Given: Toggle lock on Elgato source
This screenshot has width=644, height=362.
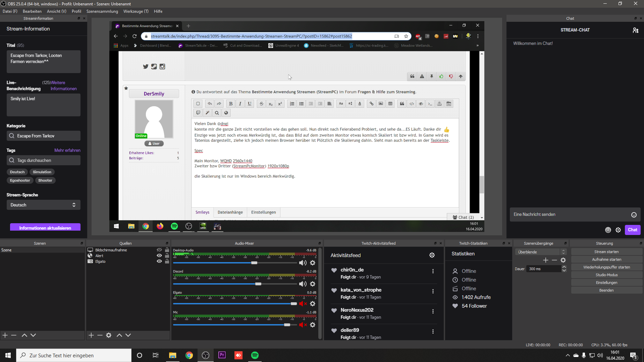Looking at the screenshot, I should [x=167, y=261].
